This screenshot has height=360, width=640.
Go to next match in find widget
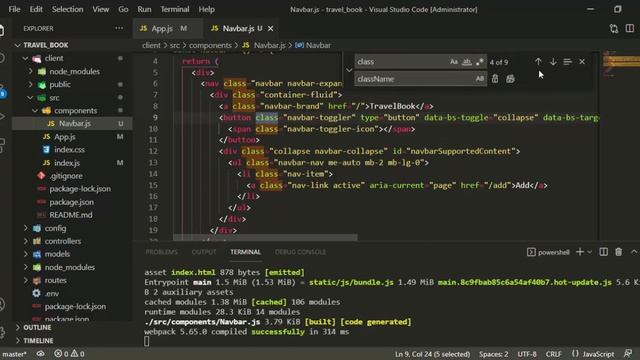553,62
